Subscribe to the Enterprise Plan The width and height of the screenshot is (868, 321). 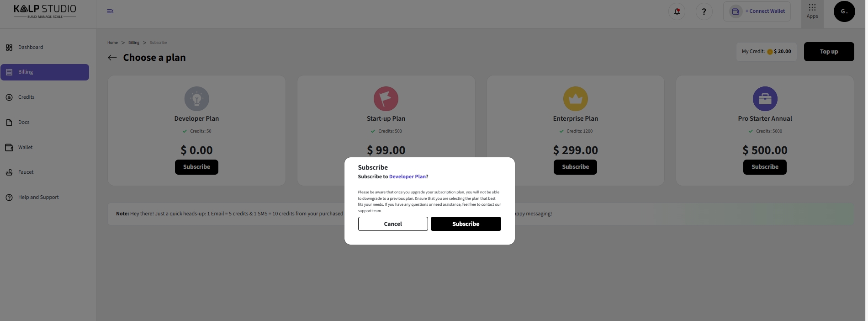pyautogui.click(x=575, y=167)
